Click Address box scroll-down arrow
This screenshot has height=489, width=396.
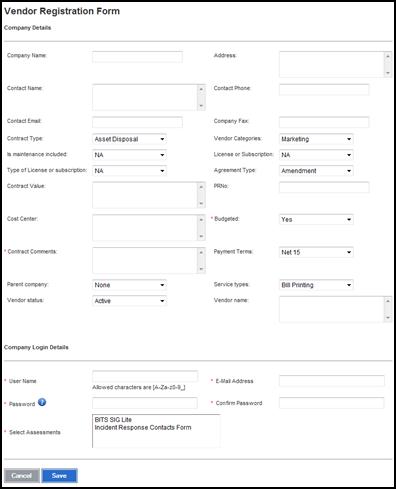(388, 73)
